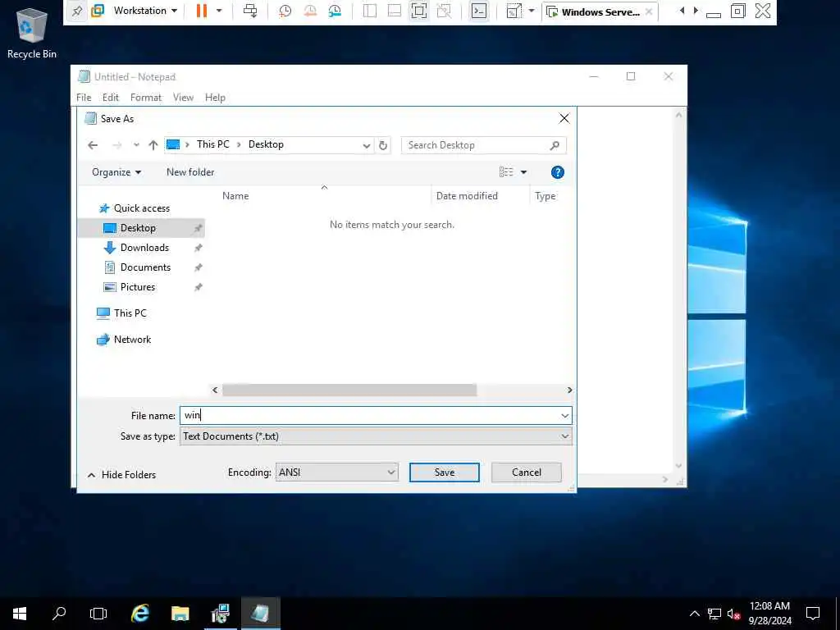840x630 pixels.
Task: Click Desktop in address breadcrumb
Action: coord(266,144)
